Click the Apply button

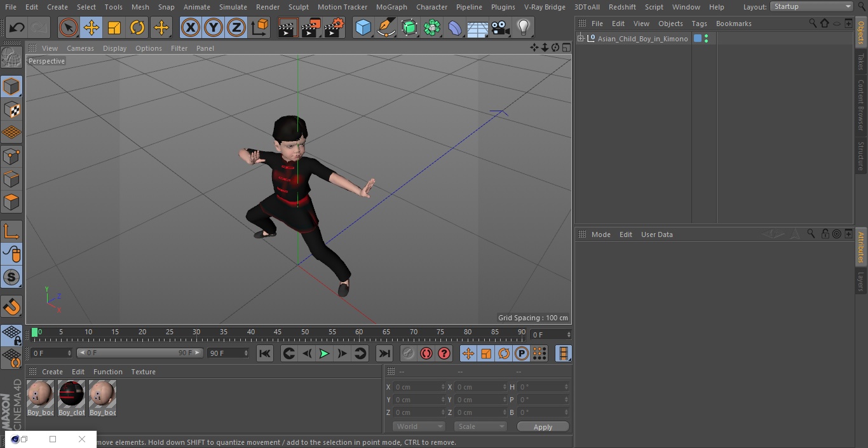(x=543, y=427)
